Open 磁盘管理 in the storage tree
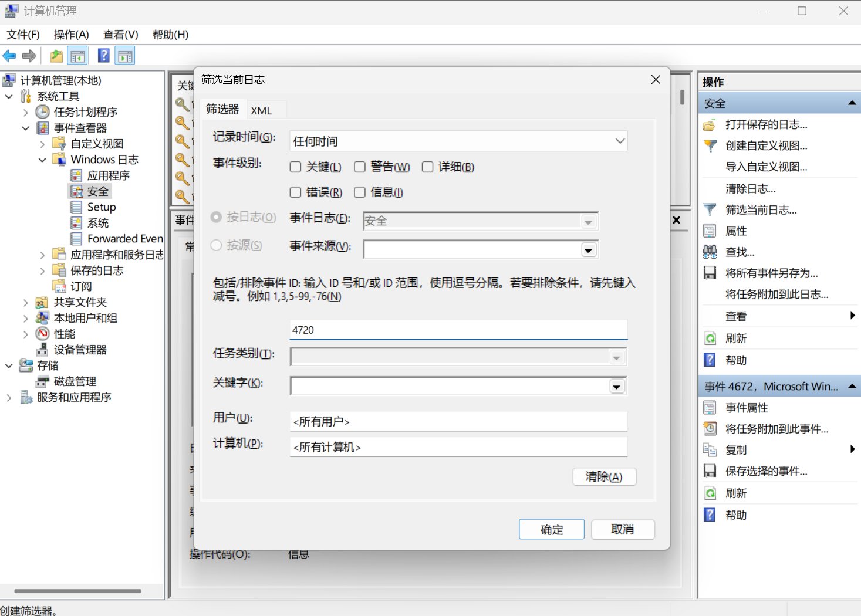861x616 pixels. [x=75, y=381]
